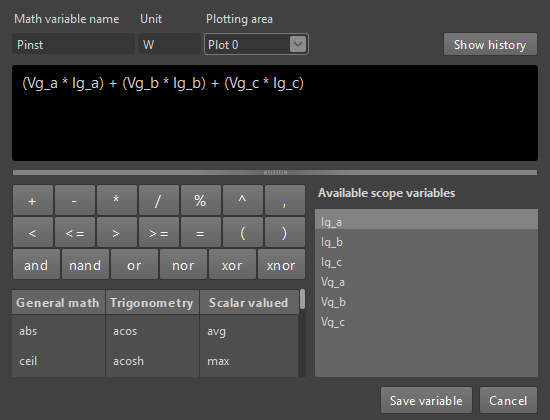Insert the greater-than-or-equal operator
The height and width of the screenshot is (420, 550).
point(159,232)
